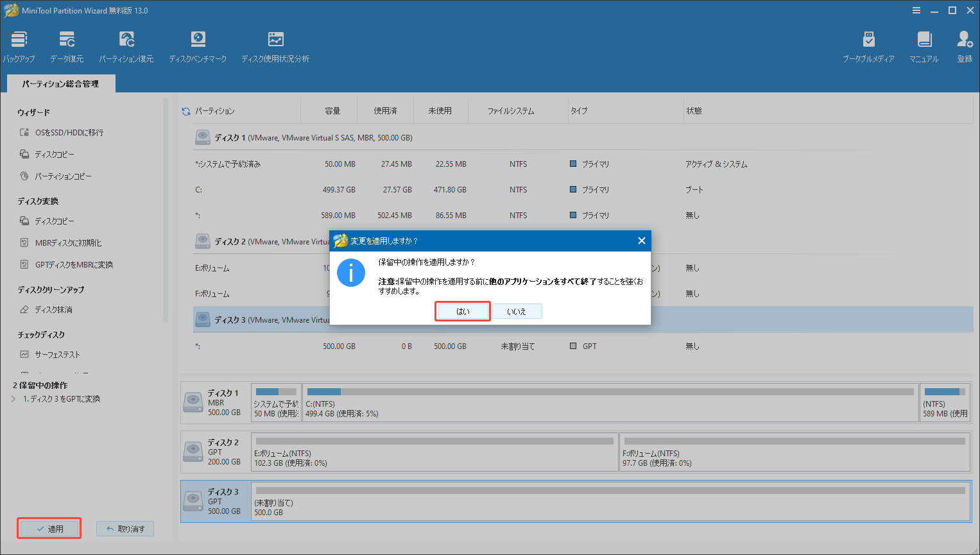
Task: Open the hamburger menu at top right
Action: pyautogui.click(x=916, y=10)
